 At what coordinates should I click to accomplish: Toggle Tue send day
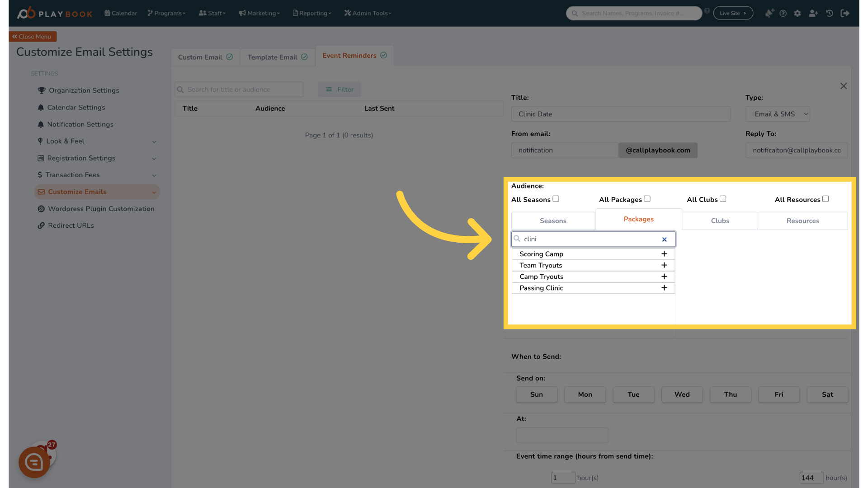(x=633, y=394)
